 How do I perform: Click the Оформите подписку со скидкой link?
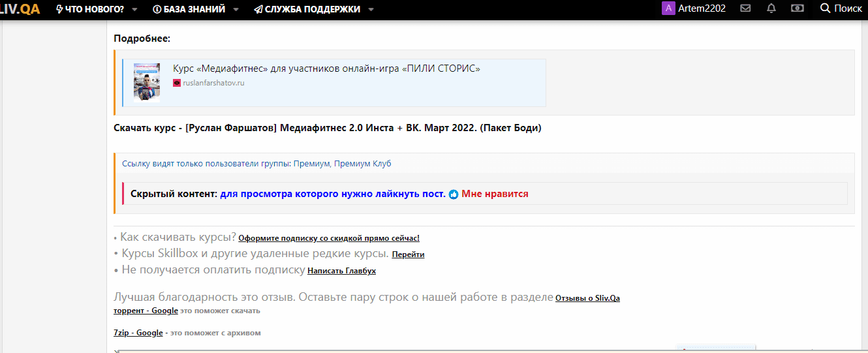(328, 238)
